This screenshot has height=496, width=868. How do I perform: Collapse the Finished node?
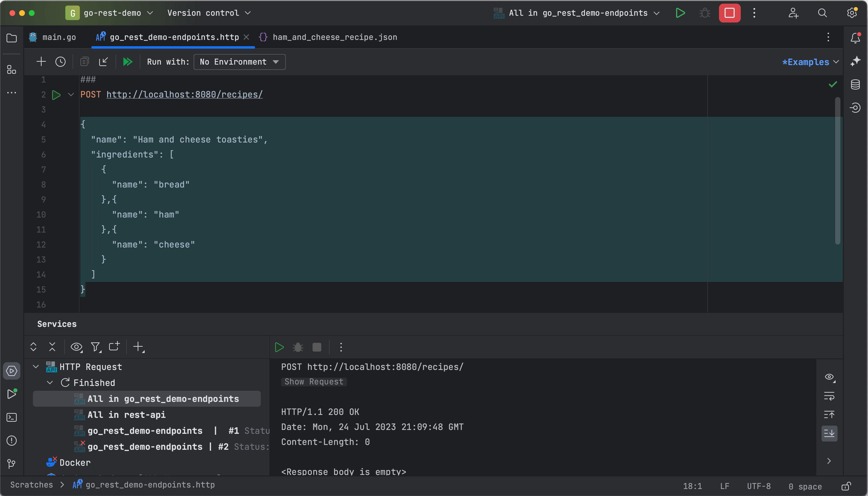50,382
